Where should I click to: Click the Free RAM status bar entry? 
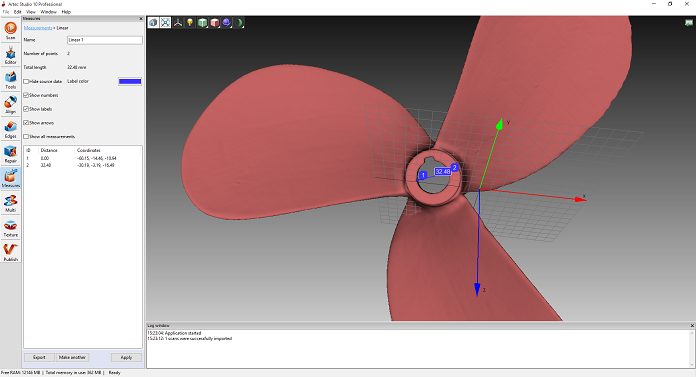pos(20,373)
